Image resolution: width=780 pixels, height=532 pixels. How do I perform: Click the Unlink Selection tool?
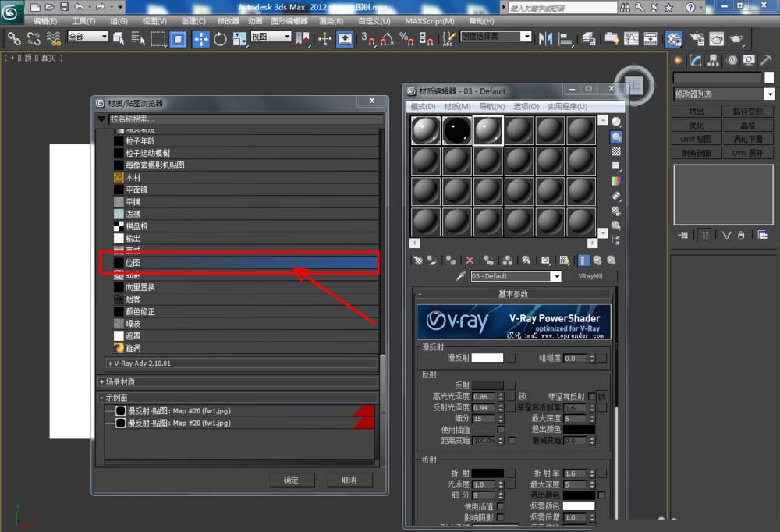34,38
